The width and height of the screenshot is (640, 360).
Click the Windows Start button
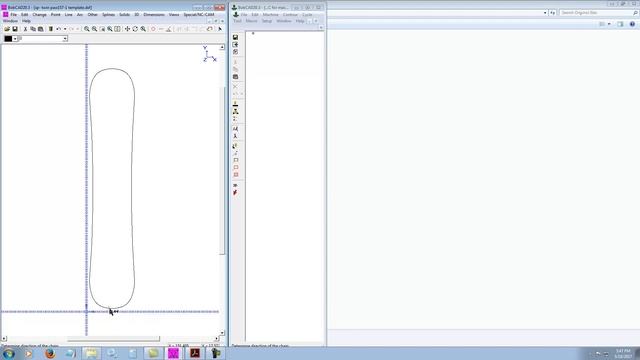(x=9, y=353)
